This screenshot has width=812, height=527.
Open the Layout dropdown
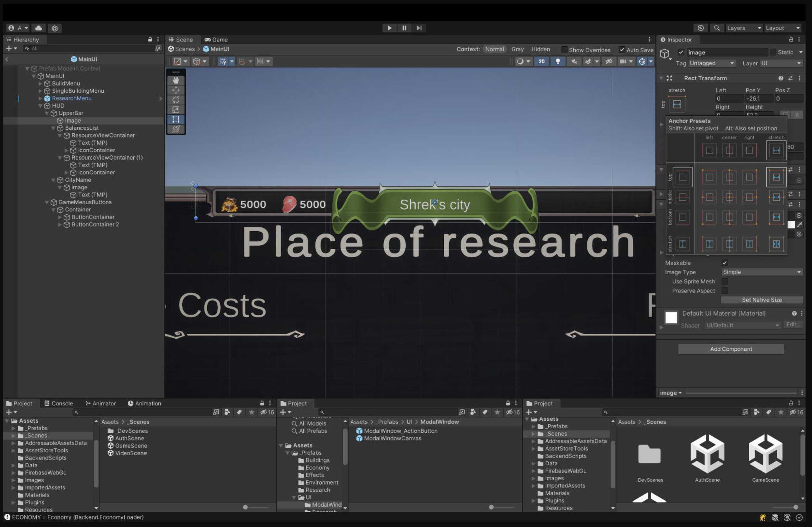tap(782, 28)
